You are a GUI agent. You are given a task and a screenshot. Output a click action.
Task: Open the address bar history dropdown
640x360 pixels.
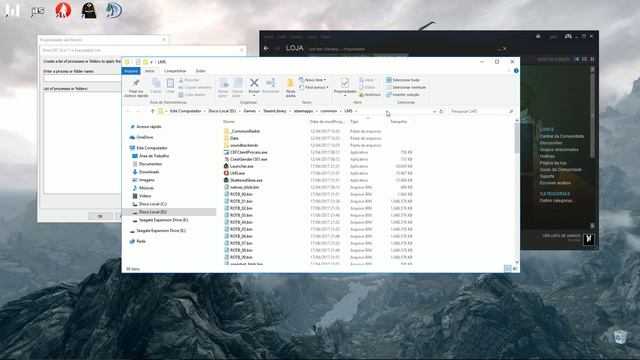[x=434, y=111]
